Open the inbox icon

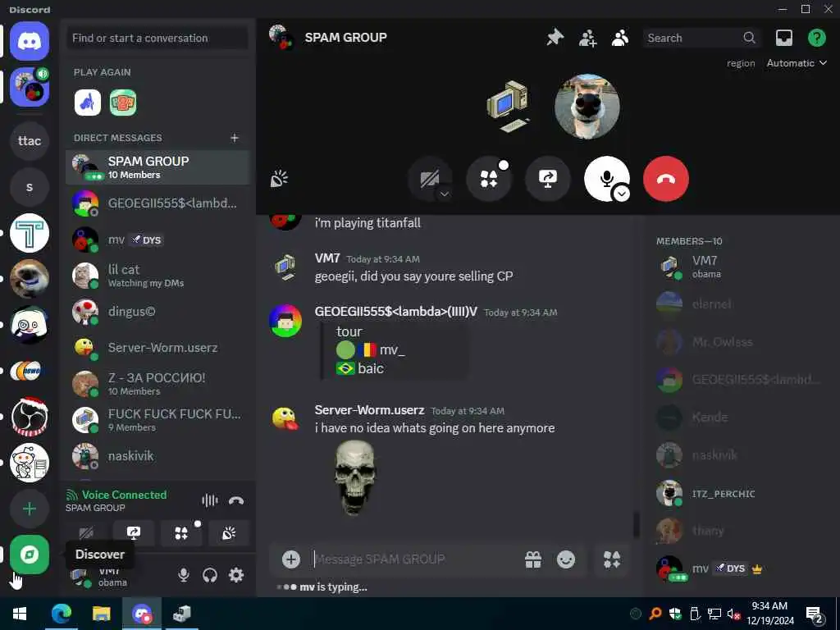click(x=783, y=38)
